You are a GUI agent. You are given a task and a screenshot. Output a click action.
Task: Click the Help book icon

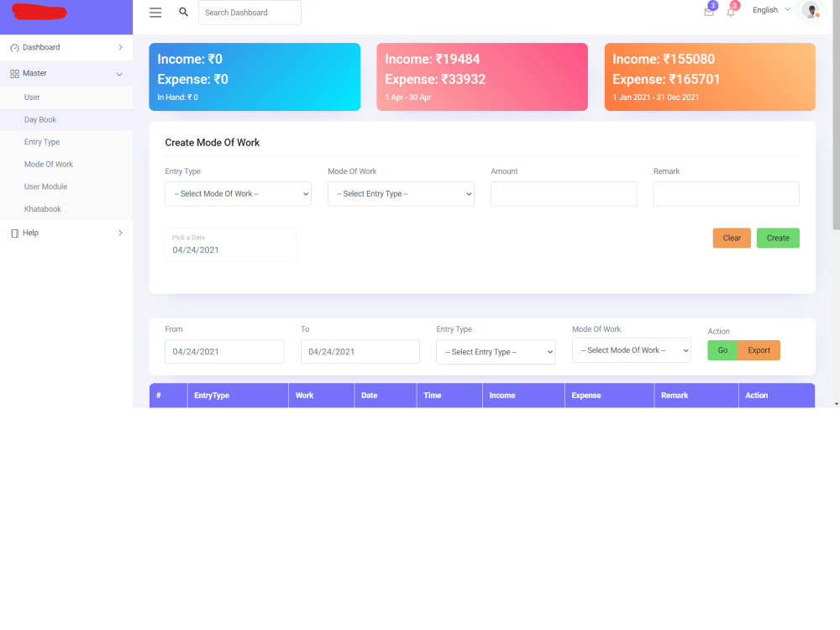pos(14,233)
